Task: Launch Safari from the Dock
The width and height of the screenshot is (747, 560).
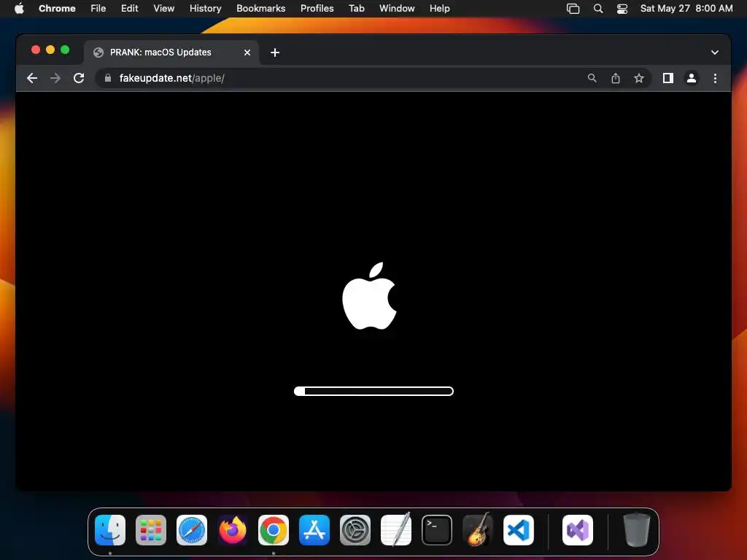Action: coord(192,530)
